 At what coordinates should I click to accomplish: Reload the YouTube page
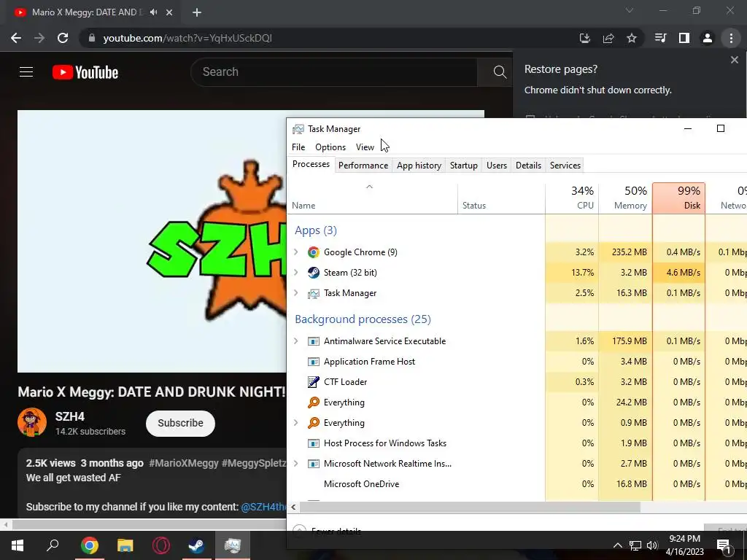click(x=63, y=38)
